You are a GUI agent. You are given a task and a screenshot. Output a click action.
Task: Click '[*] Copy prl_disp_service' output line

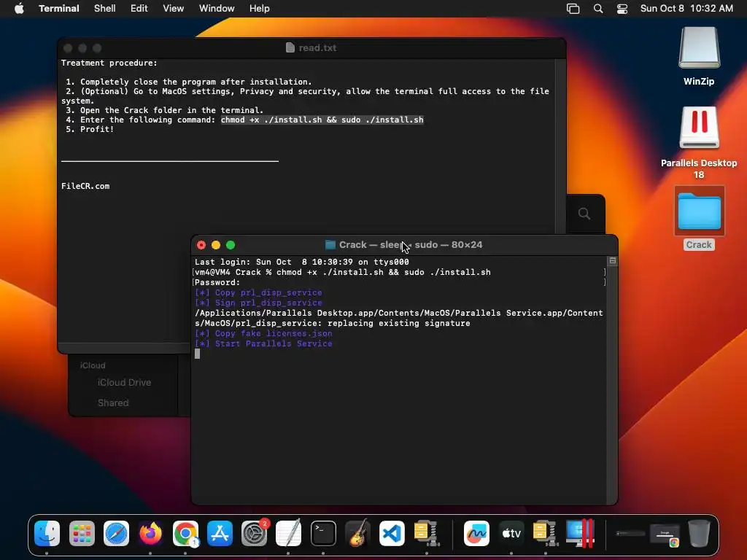[x=258, y=293]
